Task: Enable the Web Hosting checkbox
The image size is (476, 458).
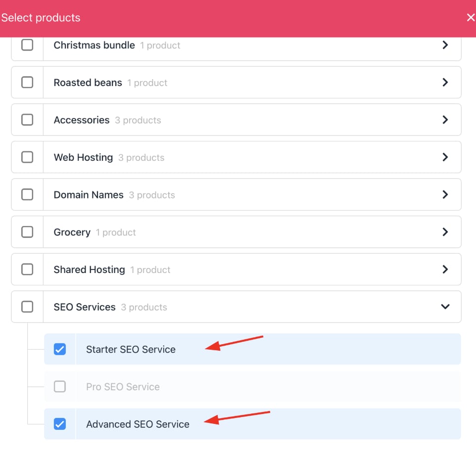Action: click(x=27, y=157)
